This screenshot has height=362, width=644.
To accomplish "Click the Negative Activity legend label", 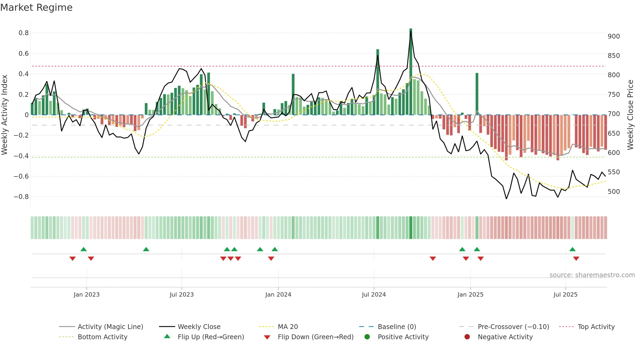I will pos(505,337).
